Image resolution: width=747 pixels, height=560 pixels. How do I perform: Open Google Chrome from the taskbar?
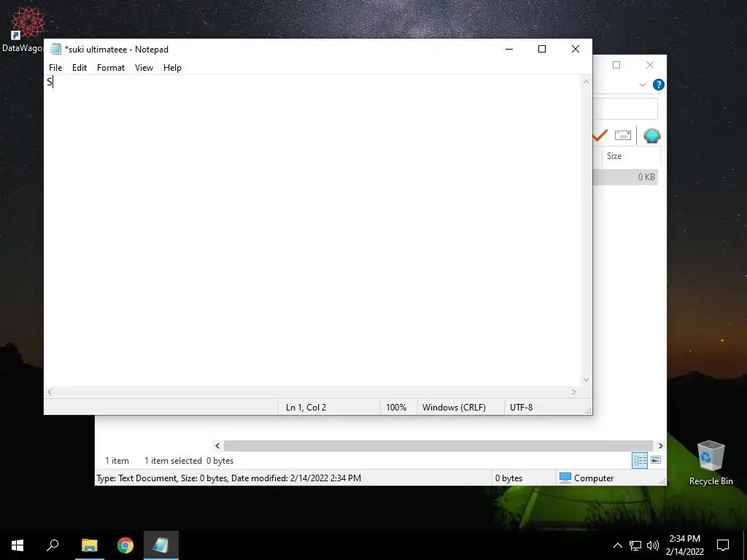point(125,545)
